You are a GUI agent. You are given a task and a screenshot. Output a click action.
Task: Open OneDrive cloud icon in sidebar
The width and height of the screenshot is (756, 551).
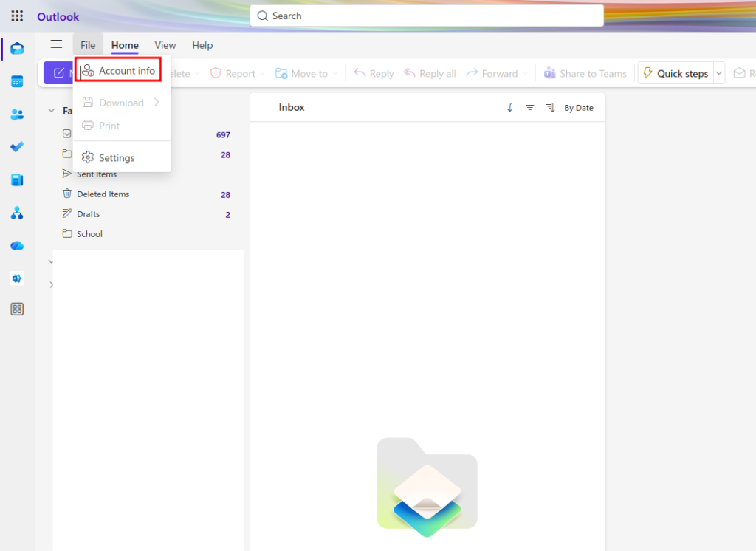point(17,245)
